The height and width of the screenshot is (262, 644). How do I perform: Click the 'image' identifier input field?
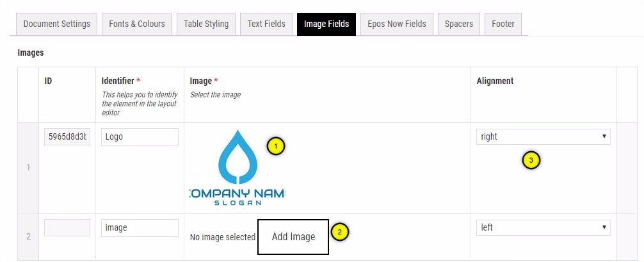click(x=140, y=227)
